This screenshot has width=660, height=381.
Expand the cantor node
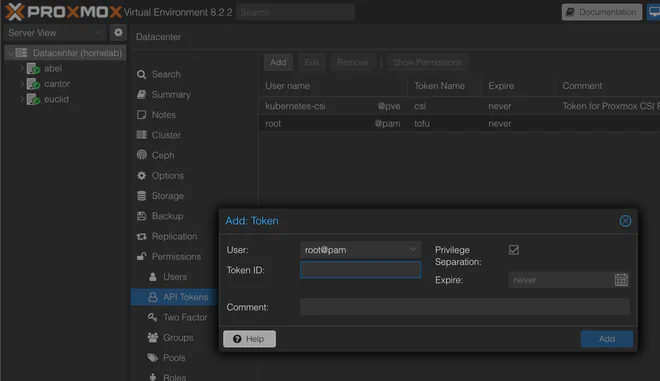point(22,84)
